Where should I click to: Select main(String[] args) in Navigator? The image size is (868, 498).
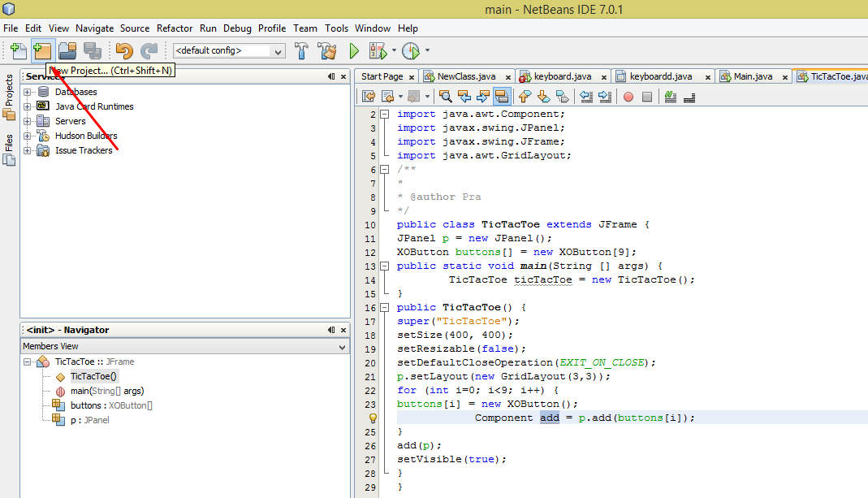coord(106,391)
